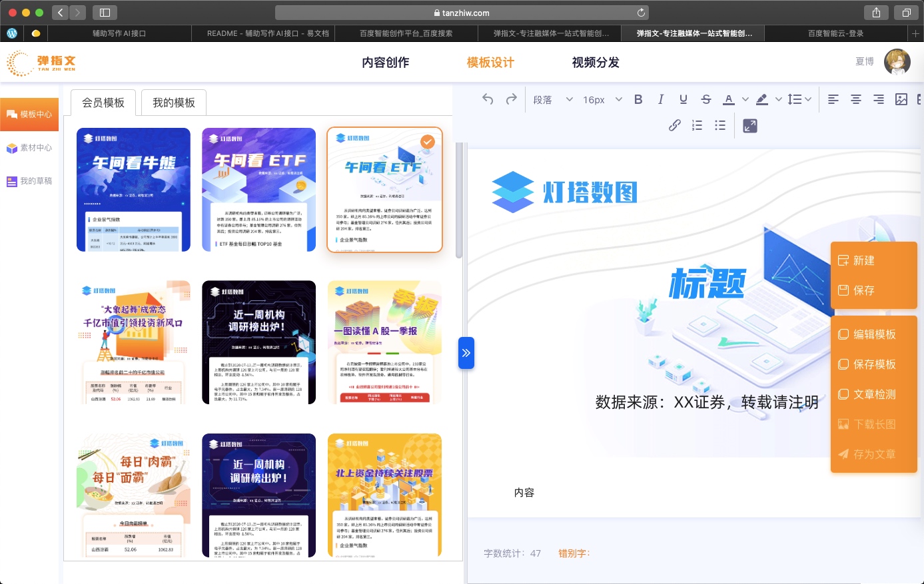
Task: Center align the text
Action: tap(856, 99)
